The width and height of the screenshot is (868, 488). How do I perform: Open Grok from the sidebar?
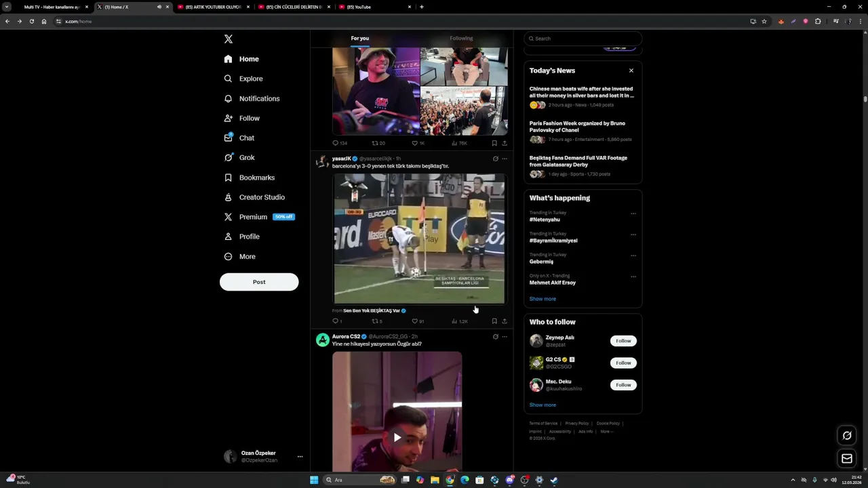(239, 157)
